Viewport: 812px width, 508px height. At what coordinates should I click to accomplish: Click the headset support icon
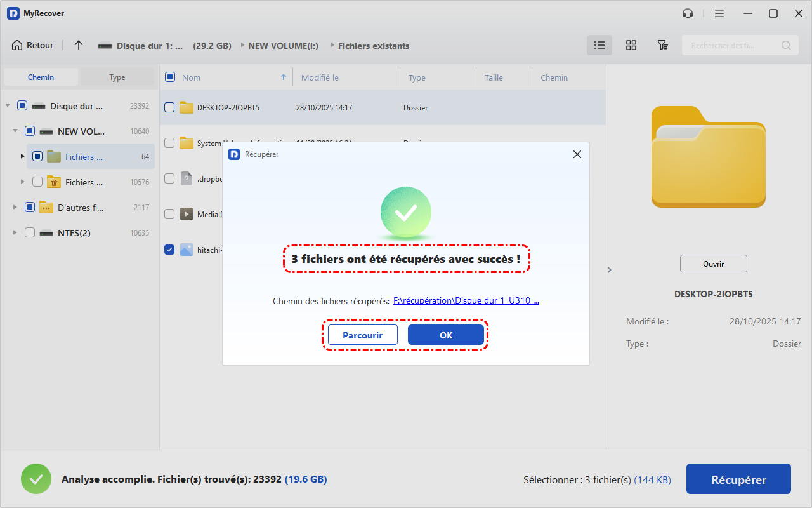(x=688, y=13)
